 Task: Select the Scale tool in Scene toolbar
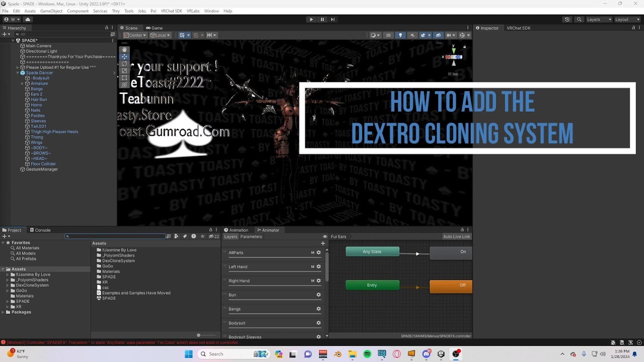(x=124, y=70)
